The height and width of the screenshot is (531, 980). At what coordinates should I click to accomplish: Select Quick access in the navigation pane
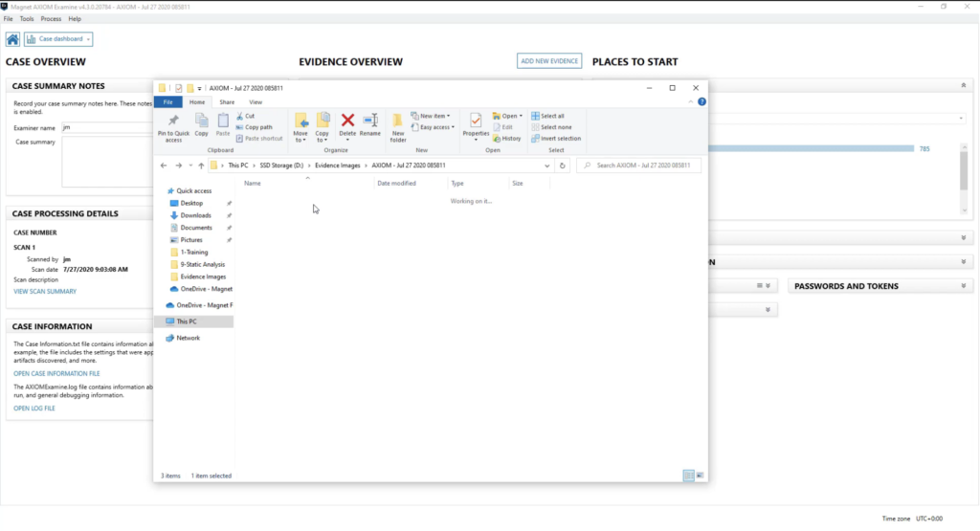coord(193,191)
